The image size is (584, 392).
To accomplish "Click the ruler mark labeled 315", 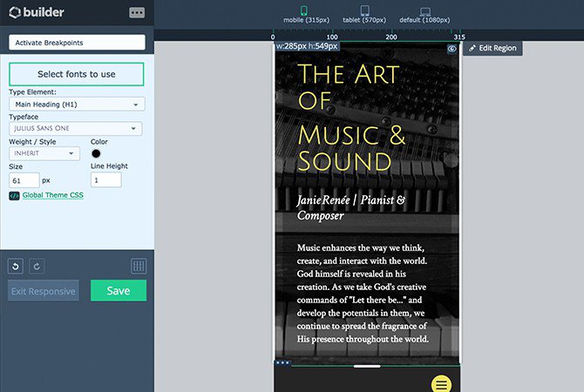I will (459, 37).
